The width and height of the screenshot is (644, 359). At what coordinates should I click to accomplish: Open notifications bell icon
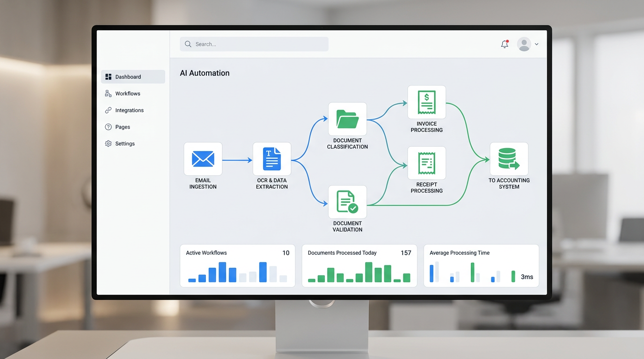click(505, 44)
